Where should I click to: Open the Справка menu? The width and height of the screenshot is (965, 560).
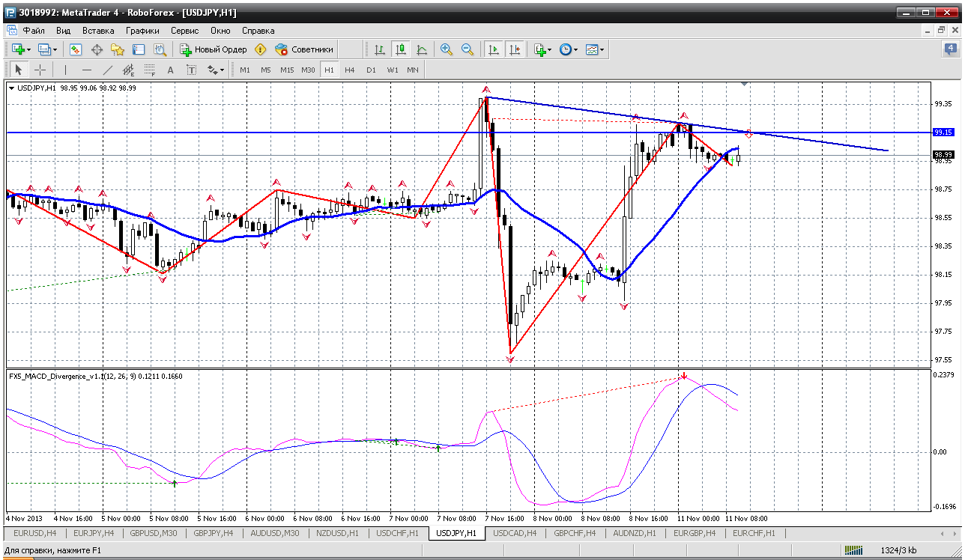(258, 31)
